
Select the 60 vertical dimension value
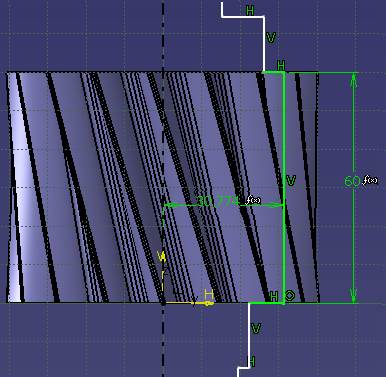[x=352, y=181]
